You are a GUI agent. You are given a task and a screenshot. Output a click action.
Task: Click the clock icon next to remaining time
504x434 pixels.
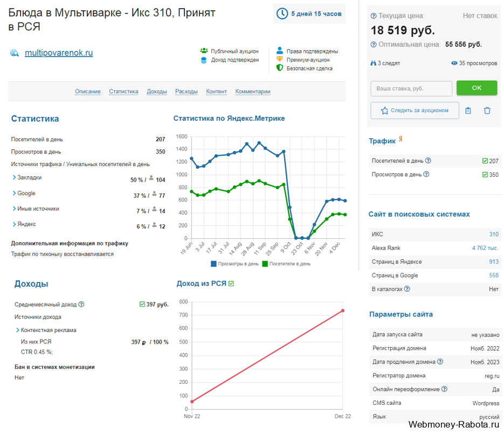282,13
